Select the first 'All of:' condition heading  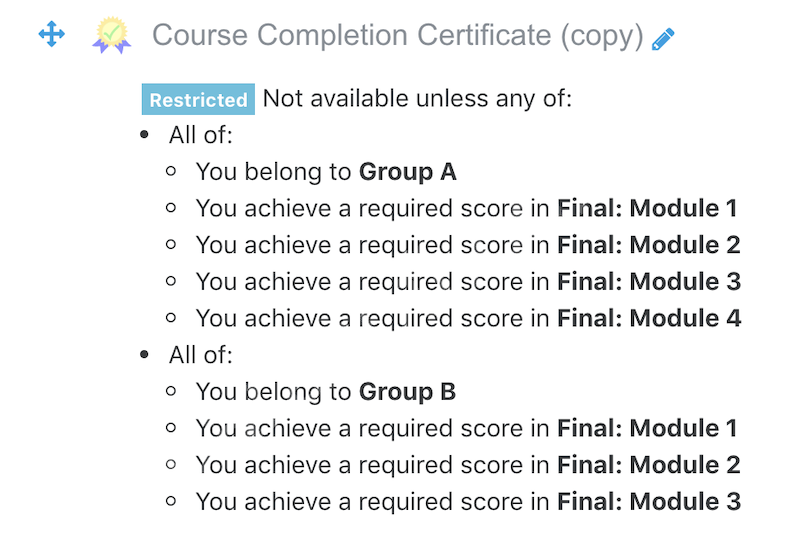pos(201,135)
